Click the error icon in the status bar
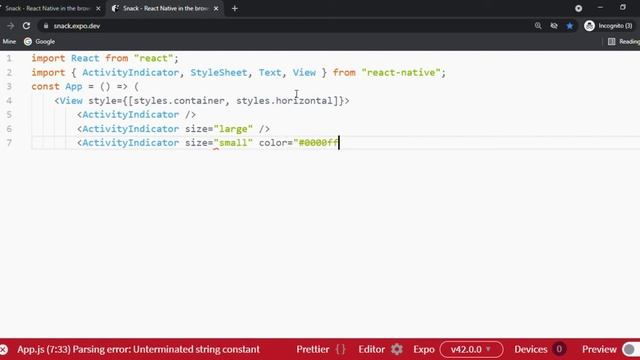The image size is (640, 360). [4, 349]
